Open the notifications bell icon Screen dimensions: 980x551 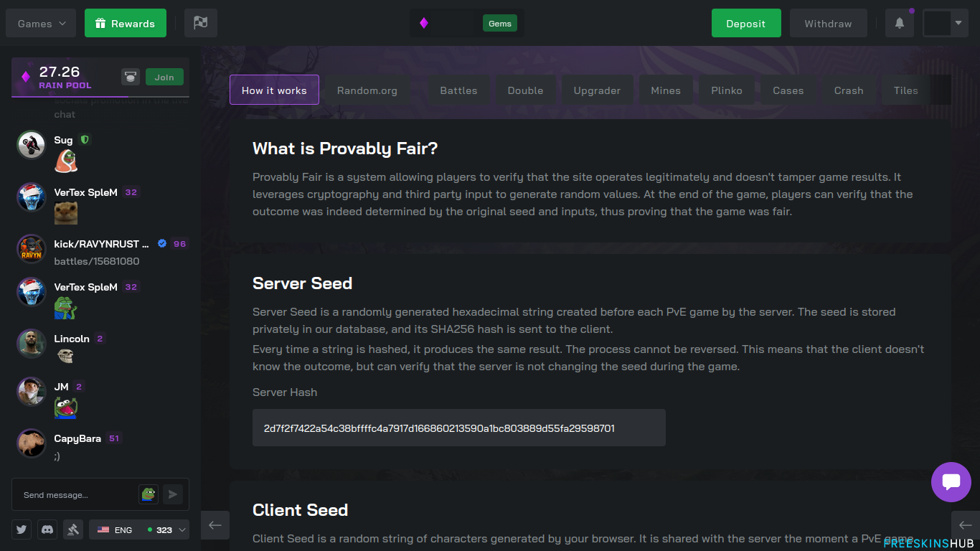(899, 22)
